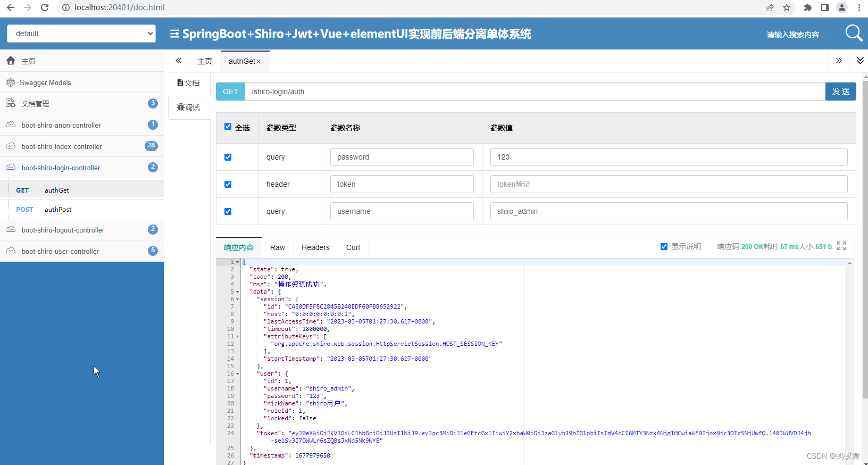Image resolution: width=868 pixels, height=465 pixels.
Task: Expand boot-shiro-user-controller
Action: pos(82,251)
